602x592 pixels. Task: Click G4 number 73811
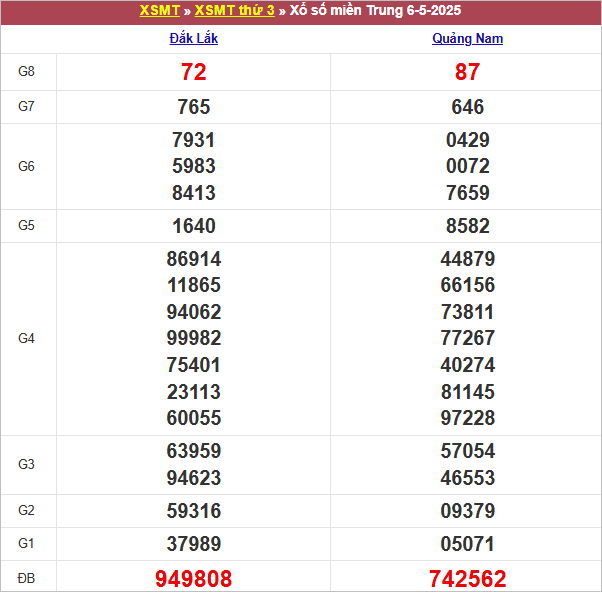(x=467, y=312)
